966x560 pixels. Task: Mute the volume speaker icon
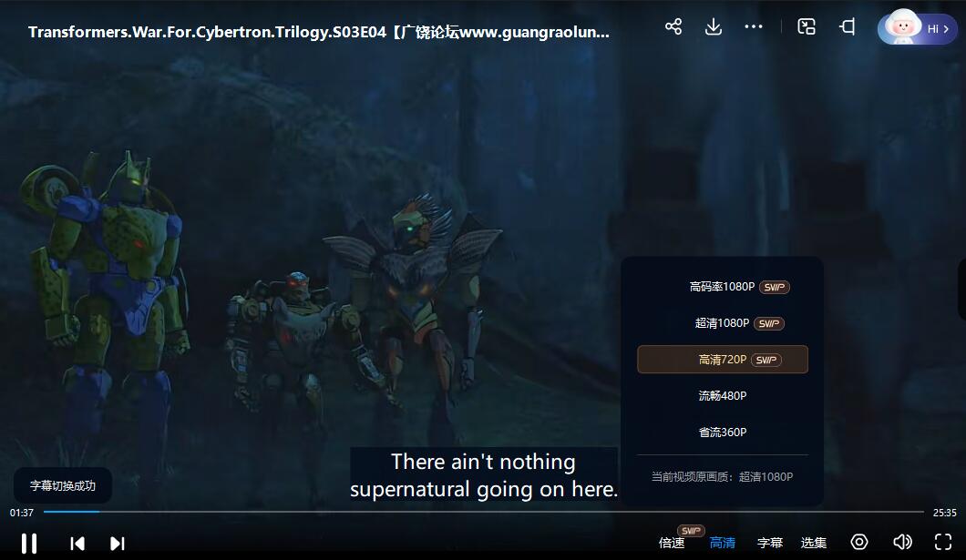click(x=902, y=543)
